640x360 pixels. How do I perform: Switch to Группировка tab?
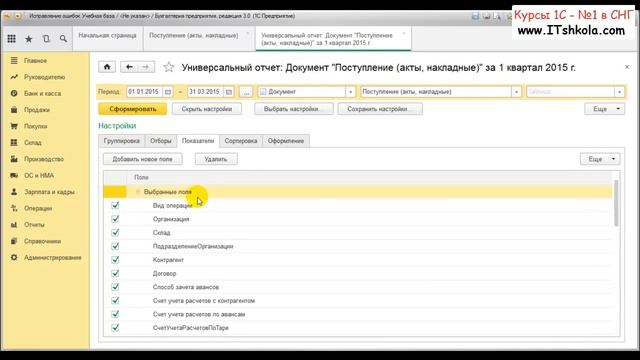tap(122, 141)
